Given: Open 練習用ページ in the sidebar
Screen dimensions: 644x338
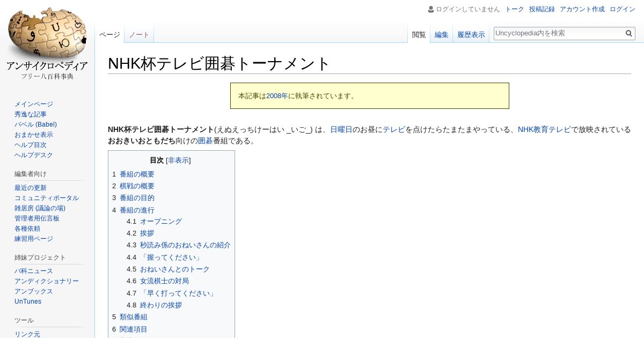Looking at the screenshot, I should (34, 239).
